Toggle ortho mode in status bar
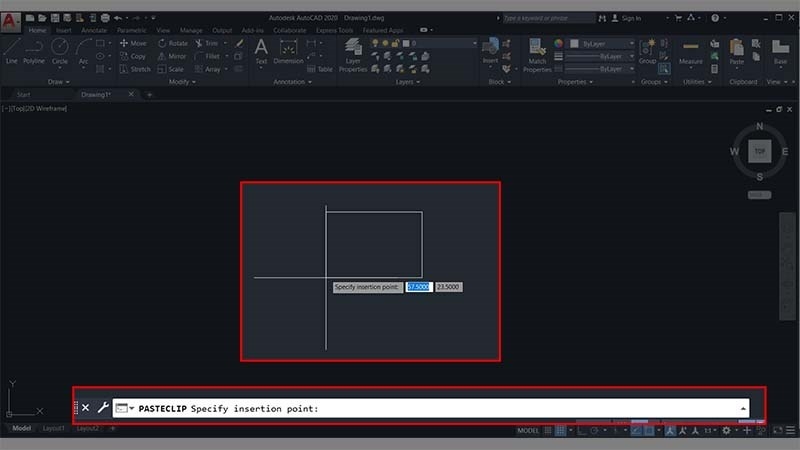800x450 pixels. [582, 431]
